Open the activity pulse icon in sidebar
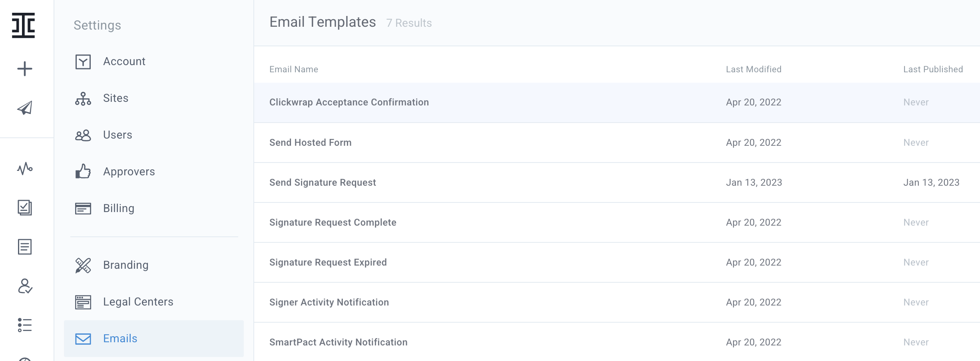Screen dimensions: 980x361 tap(25, 169)
